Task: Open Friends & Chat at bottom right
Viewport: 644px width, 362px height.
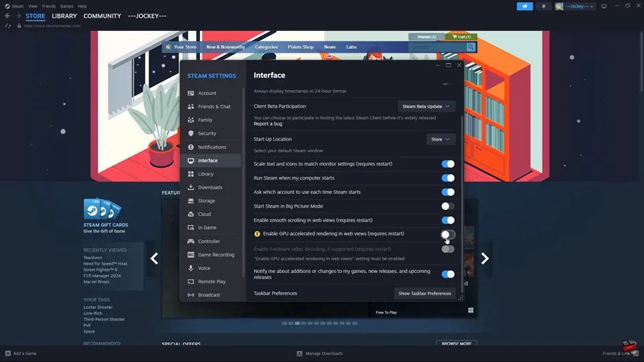Action: pos(620,353)
